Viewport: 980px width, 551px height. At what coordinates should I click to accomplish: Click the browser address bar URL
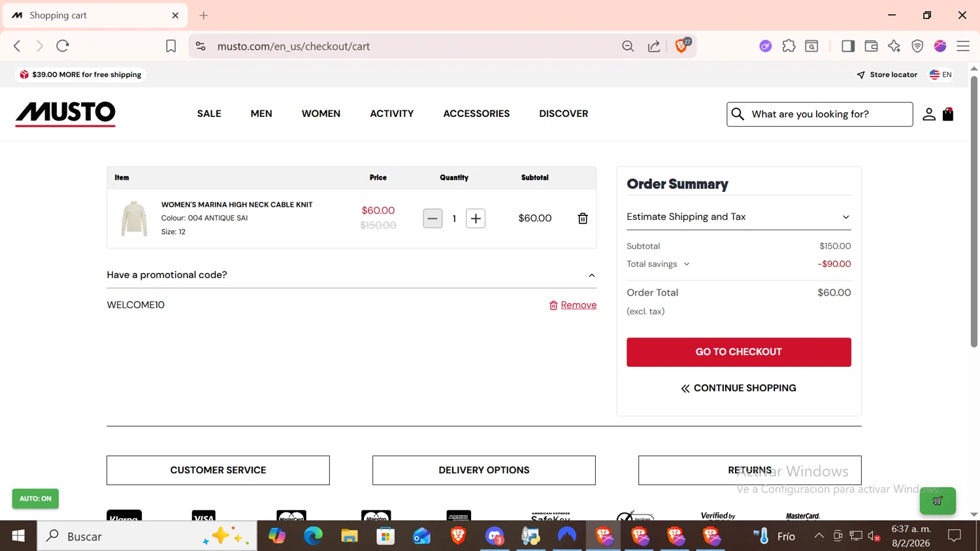[x=293, y=46]
